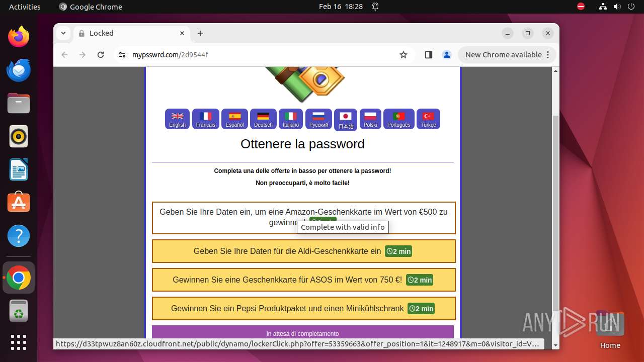
Task: Open the Help dock icon
Action: pyautogui.click(x=19, y=236)
